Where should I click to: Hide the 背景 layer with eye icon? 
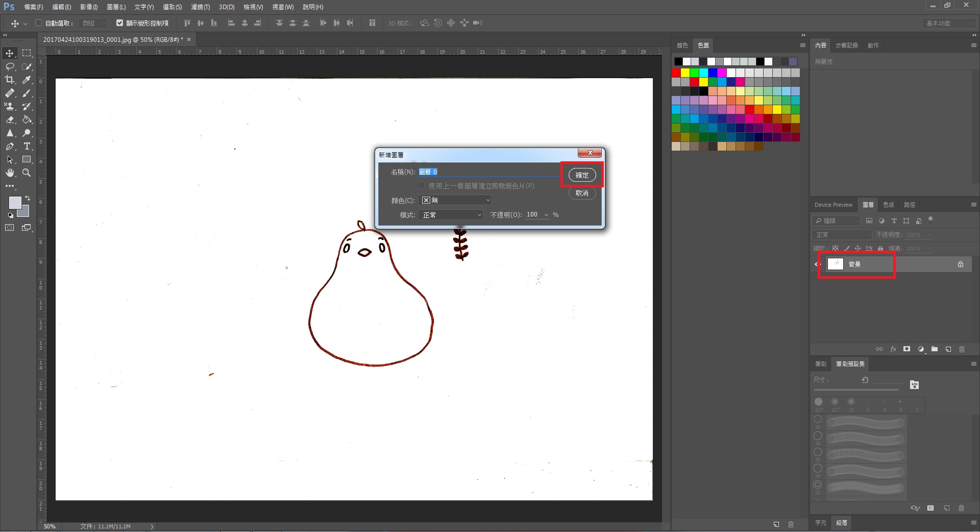pos(817,264)
